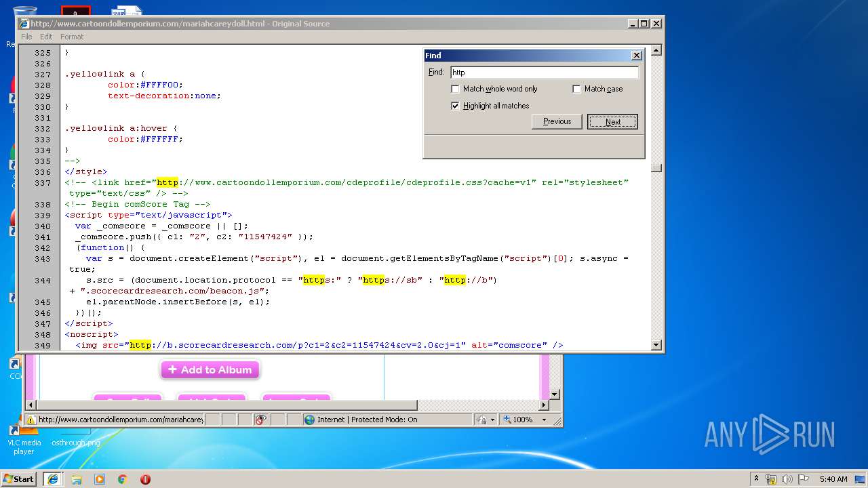Screen dimensions: 868x488
Task: Browser page vertical scrollbar down arrow
Action: click(x=554, y=394)
